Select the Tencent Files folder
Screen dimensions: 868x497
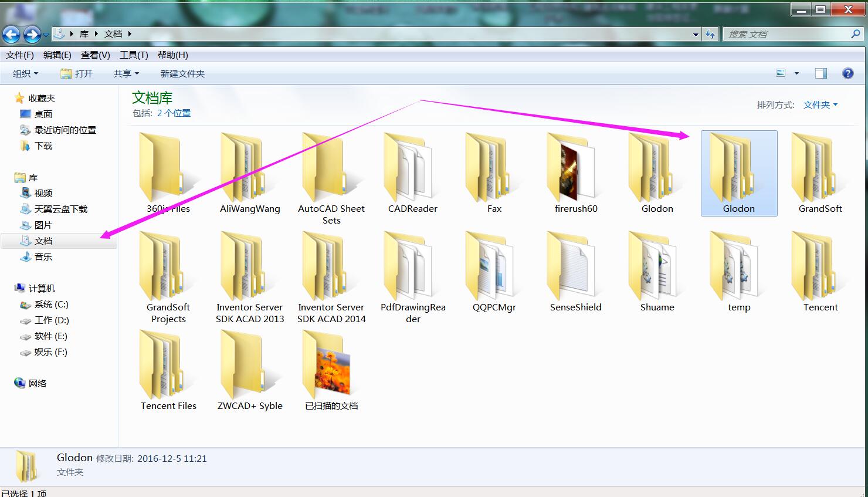[x=168, y=370]
